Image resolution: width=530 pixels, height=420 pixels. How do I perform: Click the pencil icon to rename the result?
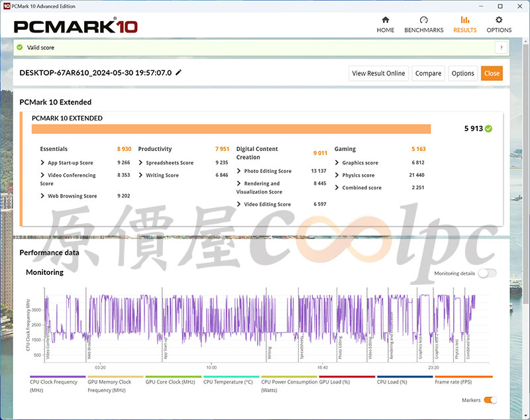(x=178, y=72)
